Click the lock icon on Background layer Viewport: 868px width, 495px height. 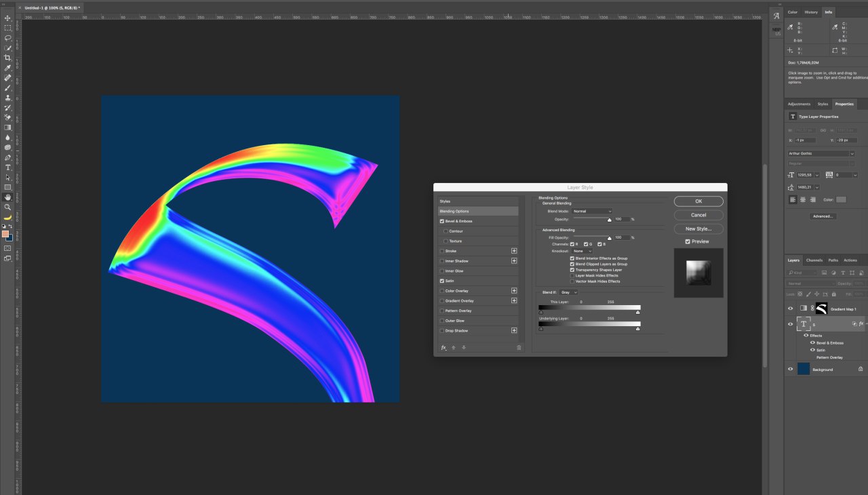point(861,370)
